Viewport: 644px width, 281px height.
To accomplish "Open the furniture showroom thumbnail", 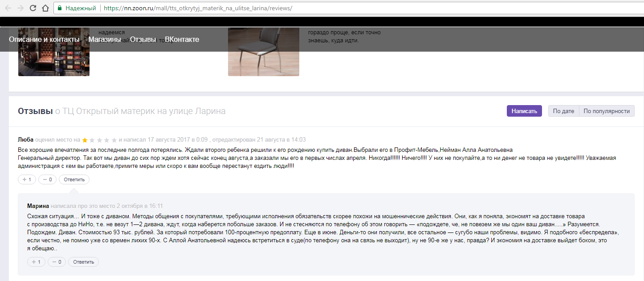I will [54, 52].
